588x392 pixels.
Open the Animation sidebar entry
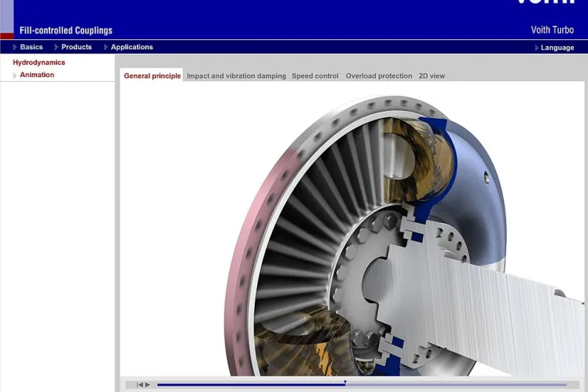click(x=37, y=75)
